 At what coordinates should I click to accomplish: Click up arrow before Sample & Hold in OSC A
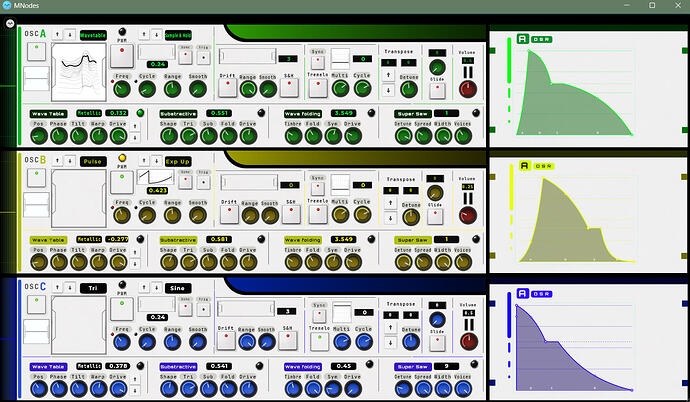[x=144, y=34]
